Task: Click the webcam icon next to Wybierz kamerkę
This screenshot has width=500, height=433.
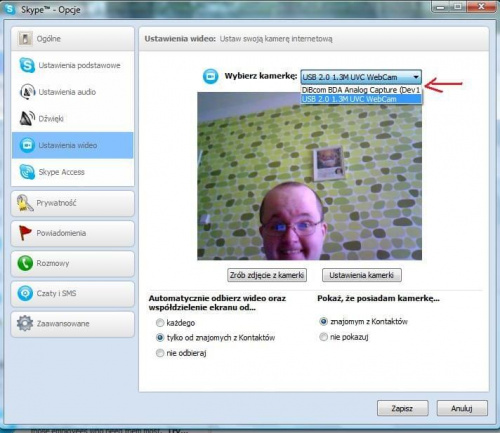Action: pyautogui.click(x=210, y=76)
